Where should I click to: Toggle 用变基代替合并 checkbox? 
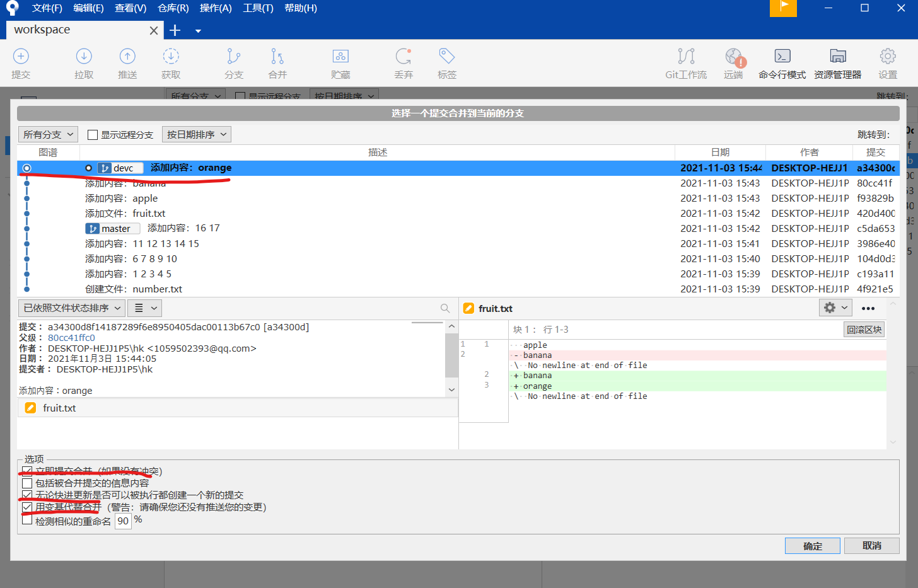[x=27, y=507]
